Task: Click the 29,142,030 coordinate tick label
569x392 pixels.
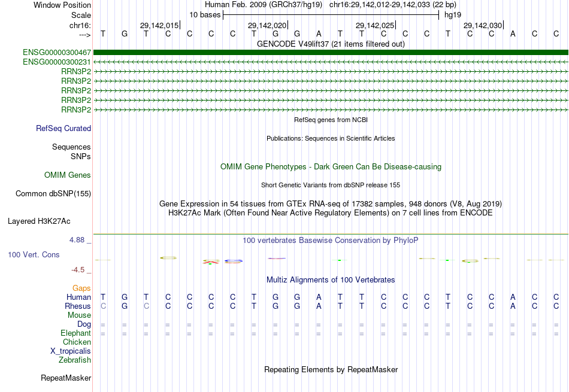Action: click(483, 25)
